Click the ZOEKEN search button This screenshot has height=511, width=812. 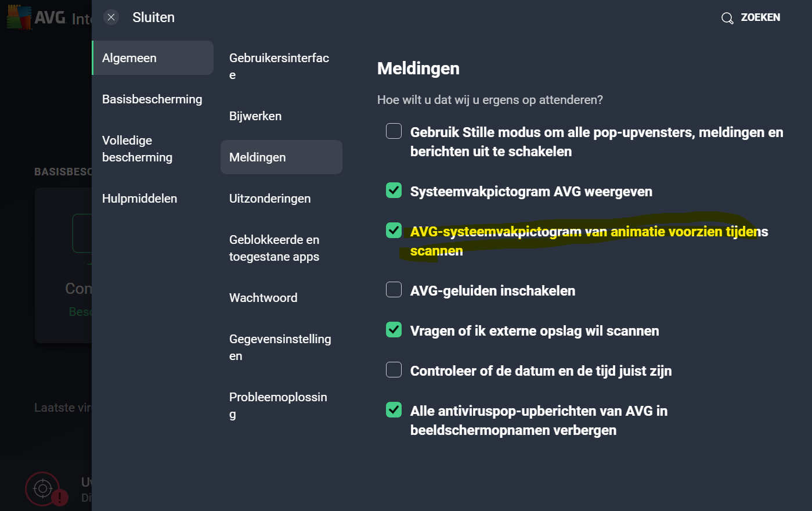[760, 17]
